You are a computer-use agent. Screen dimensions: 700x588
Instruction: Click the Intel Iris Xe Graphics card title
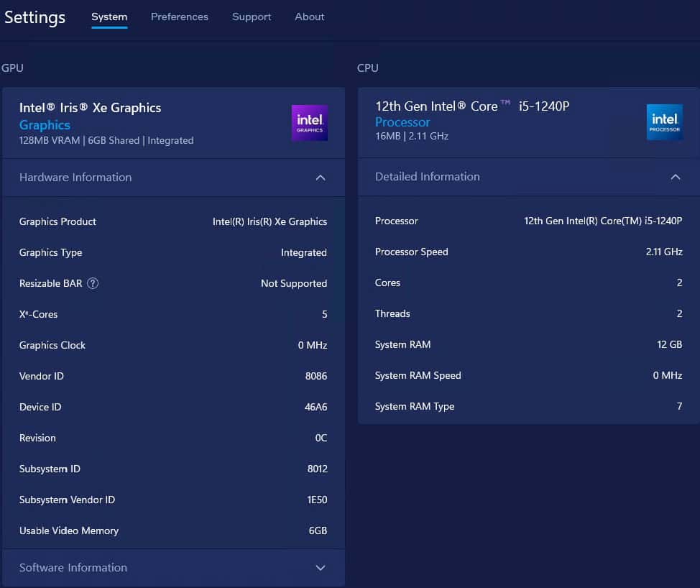[x=90, y=108]
